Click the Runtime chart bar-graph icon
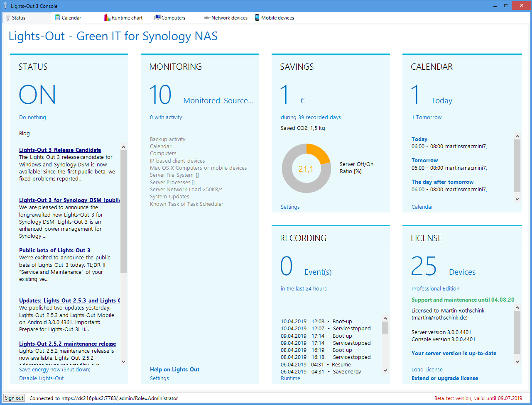 coord(107,18)
